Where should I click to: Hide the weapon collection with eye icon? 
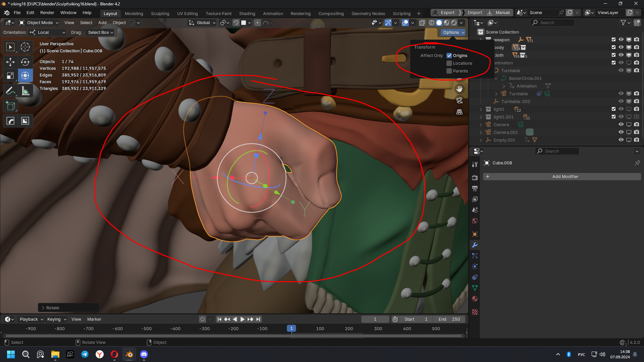pyautogui.click(x=621, y=40)
